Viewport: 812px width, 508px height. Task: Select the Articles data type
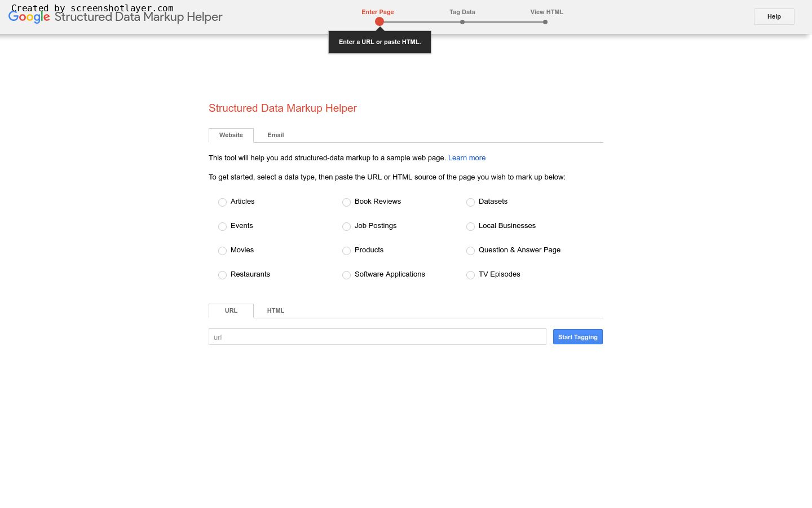pos(222,202)
